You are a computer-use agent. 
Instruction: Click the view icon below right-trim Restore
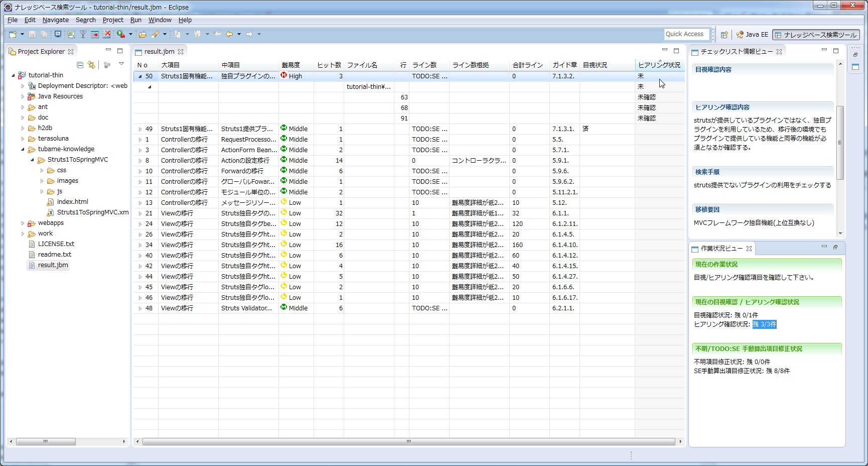click(x=855, y=67)
